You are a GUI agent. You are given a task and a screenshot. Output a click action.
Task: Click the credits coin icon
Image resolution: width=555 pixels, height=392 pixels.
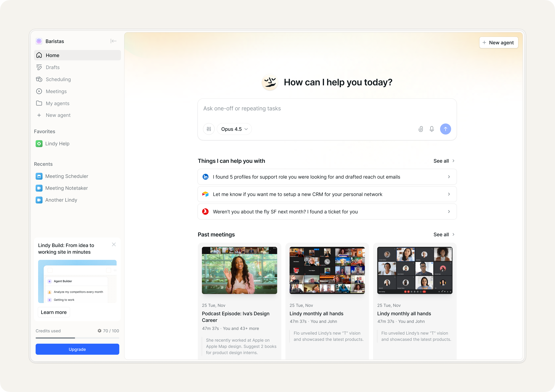tap(99, 331)
